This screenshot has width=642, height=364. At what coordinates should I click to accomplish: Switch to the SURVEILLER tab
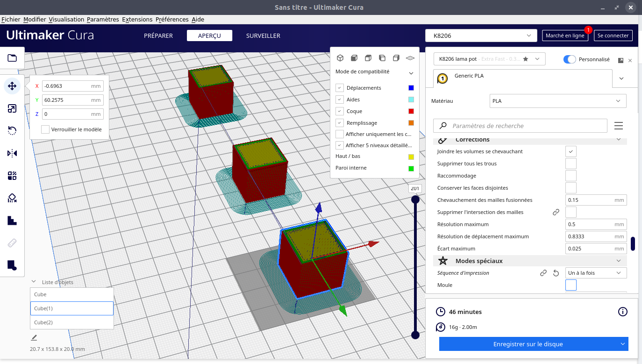point(263,36)
